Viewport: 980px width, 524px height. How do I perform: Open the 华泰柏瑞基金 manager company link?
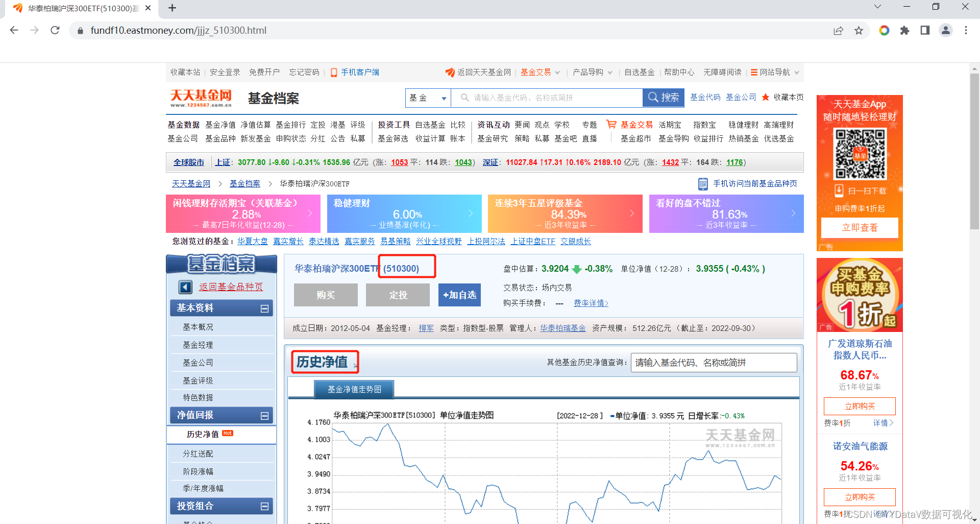(x=563, y=328)
